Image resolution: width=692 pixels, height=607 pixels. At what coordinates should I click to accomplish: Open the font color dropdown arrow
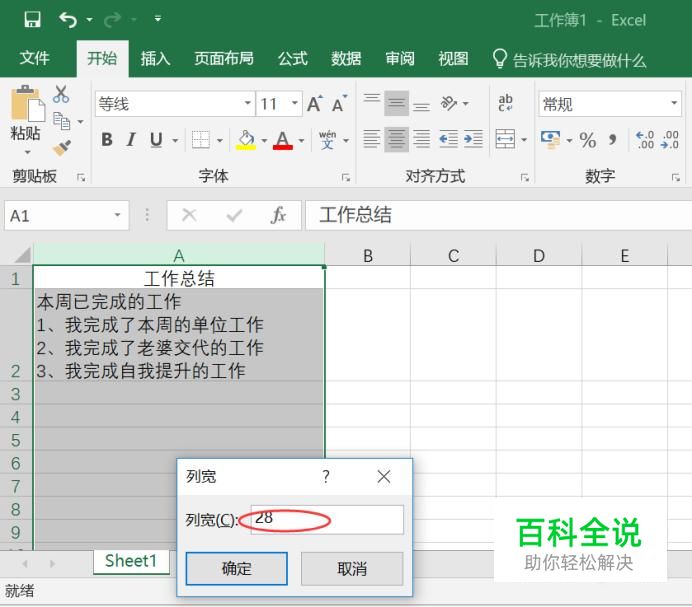(301, 141)
